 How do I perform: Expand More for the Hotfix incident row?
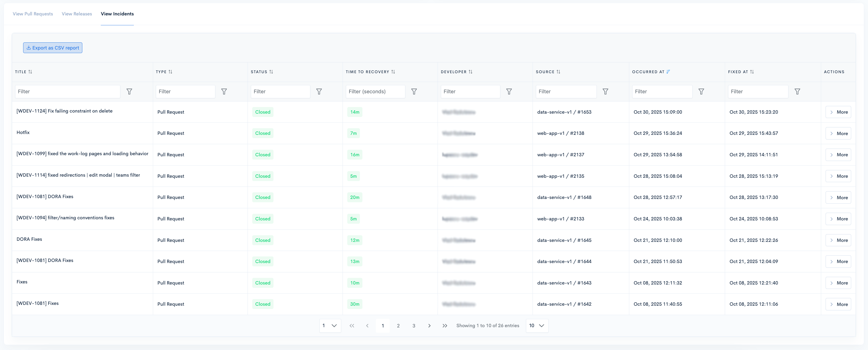(838, 133)
